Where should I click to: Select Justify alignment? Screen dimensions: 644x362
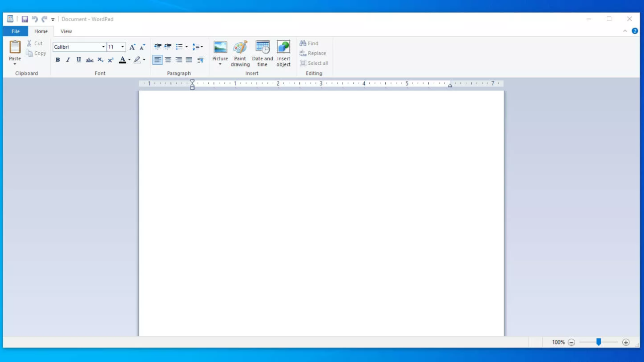coord(189,60)
